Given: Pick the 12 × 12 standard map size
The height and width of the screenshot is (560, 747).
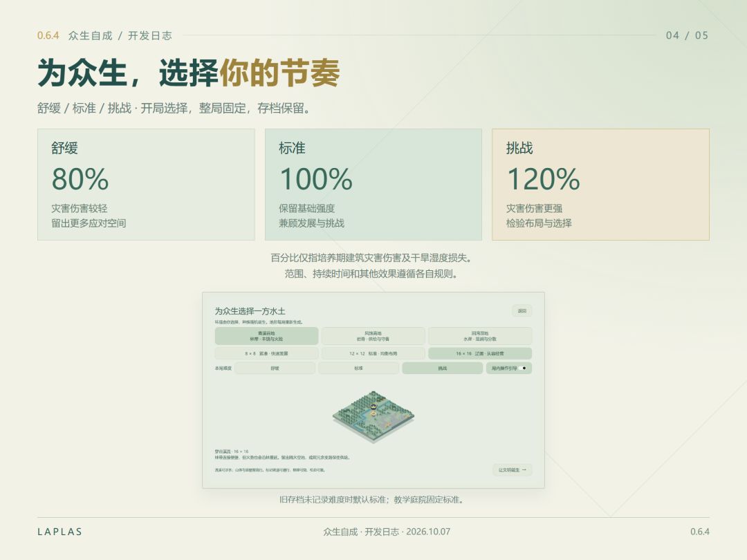Looking at the screenshot, I should coord(373,354).
